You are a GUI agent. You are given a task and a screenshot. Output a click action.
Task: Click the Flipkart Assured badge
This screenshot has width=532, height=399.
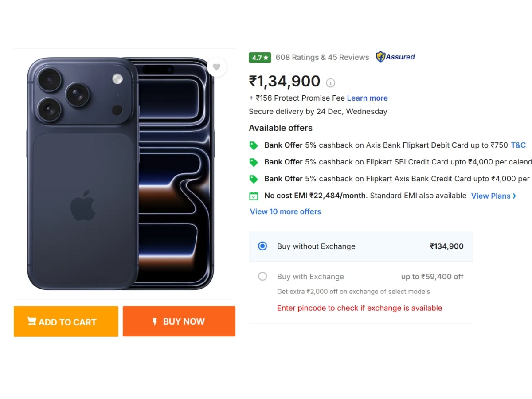point(395,57)
